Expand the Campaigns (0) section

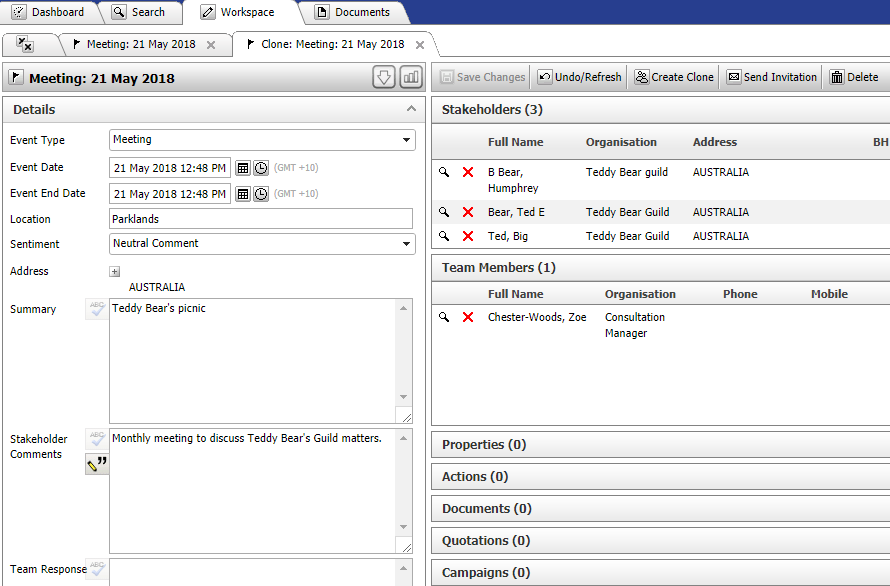click(661, 572)
